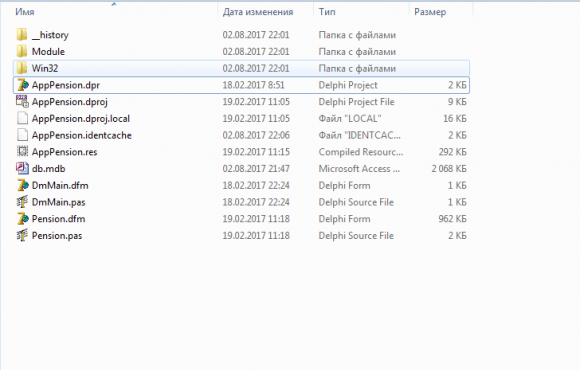
Task: Click the Pension.dfm form icon
Action: click(x=22, y=218)
